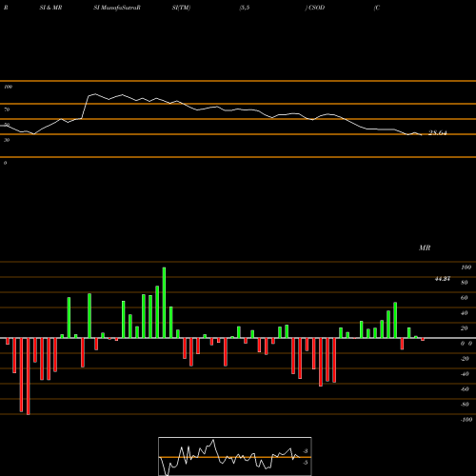Screen dimensions: 476x476
Task: Click the 'SI & MR' header text
Action: pyautogui.click(x=50, y=8)
